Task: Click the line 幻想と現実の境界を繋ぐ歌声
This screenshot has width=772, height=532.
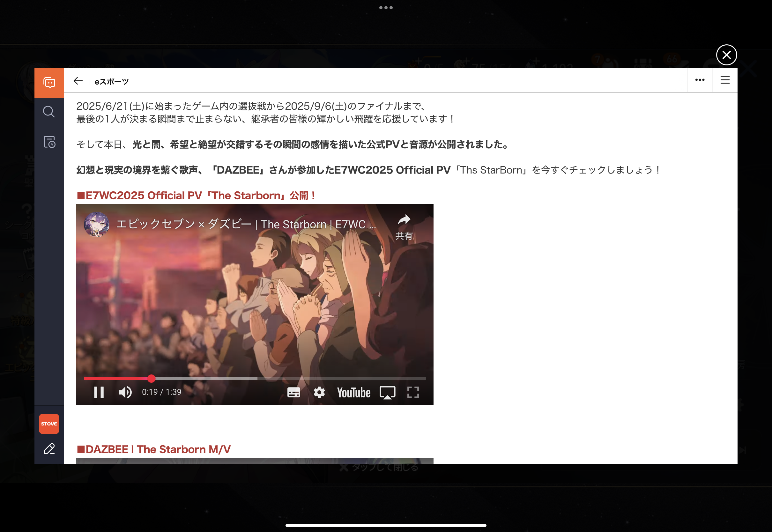Action: click(368, 170)
